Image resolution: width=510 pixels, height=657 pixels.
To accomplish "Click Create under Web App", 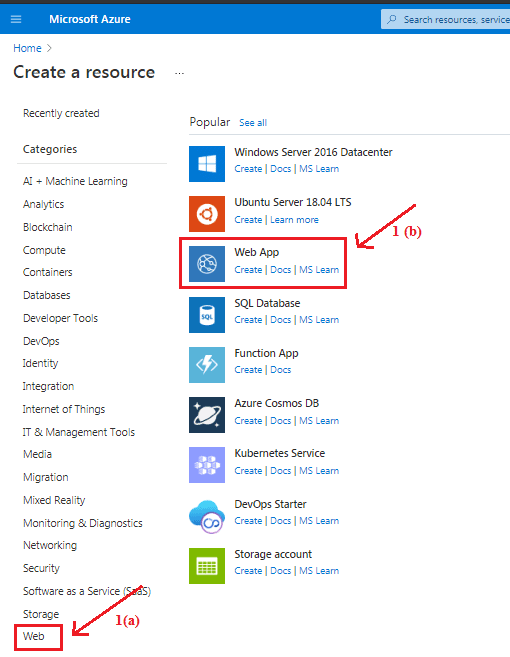I will [248, 270].
